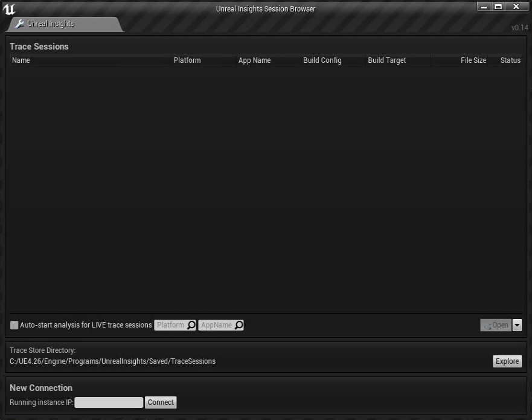Screen dimensions: 532x420
Task: Close the Session Browser window
Action: pyautogui.click(x=516, y=7)
